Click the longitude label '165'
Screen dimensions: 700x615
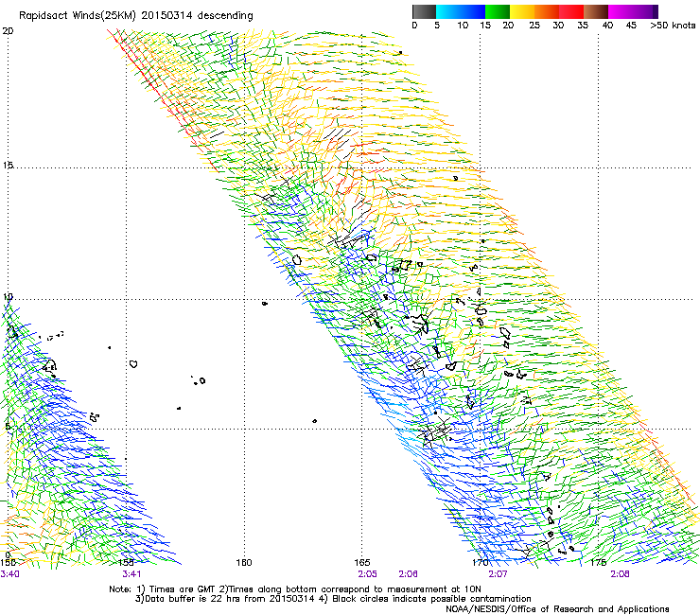[362, 562]
